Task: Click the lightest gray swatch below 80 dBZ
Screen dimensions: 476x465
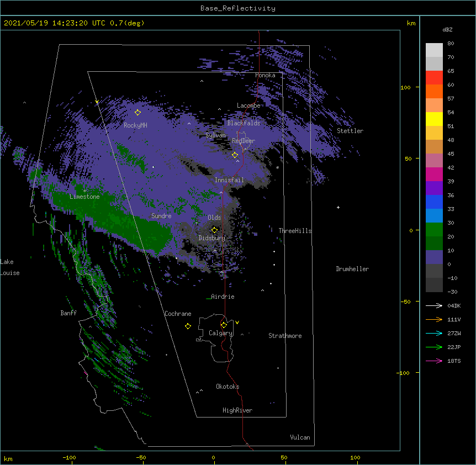Action: point(434,50)
